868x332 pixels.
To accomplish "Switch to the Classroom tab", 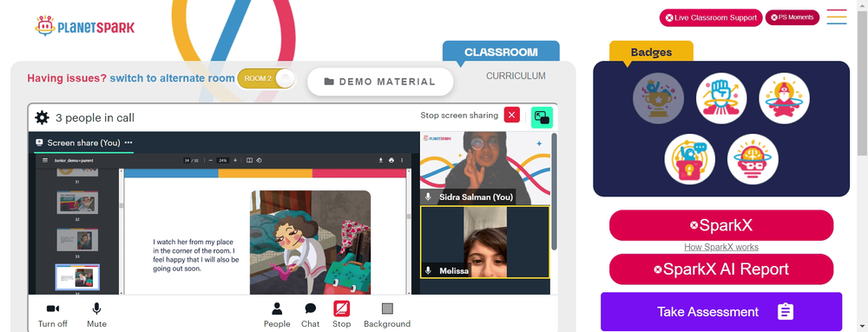I will point(501,52).
